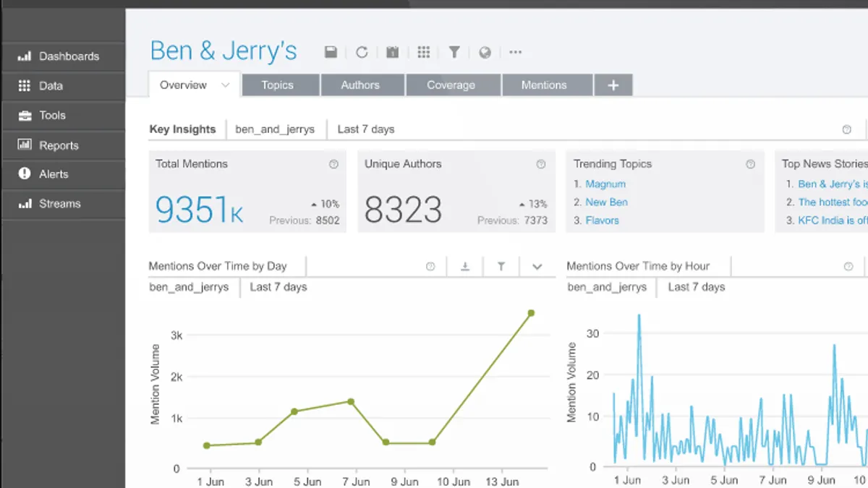Click ben_and_jerrys label under Mentions by Hour

click(607, 287)
